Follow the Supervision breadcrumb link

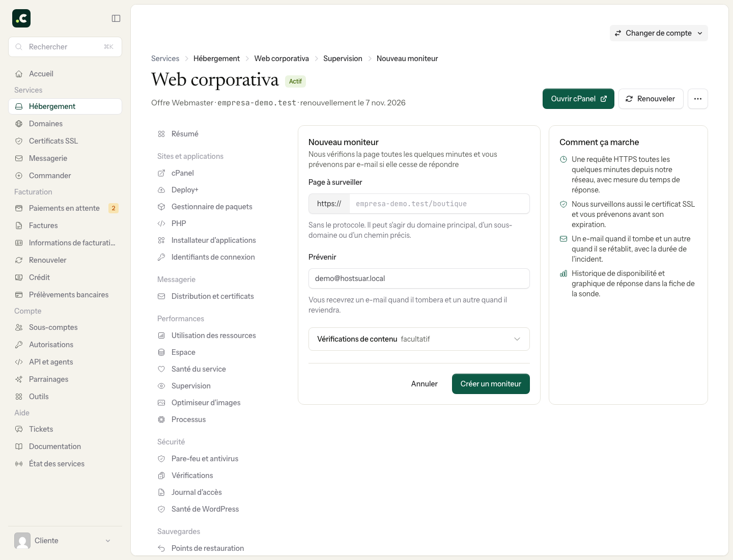[x=343, y=59]
